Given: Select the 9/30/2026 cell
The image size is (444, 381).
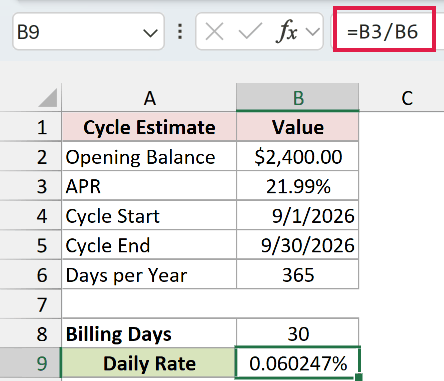Looking at the screenshot, I should pyautogui.click(x=298, y=245).
